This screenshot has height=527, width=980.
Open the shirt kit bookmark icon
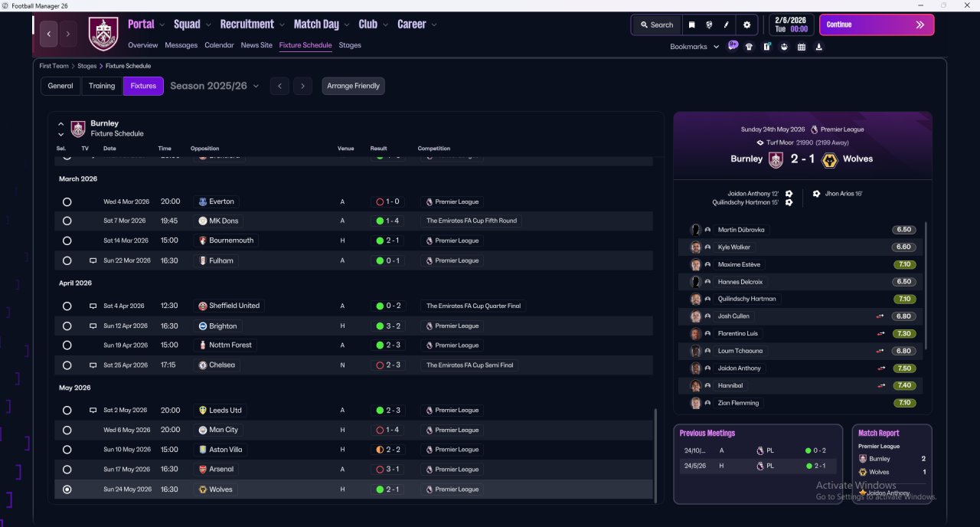point(749,47)
